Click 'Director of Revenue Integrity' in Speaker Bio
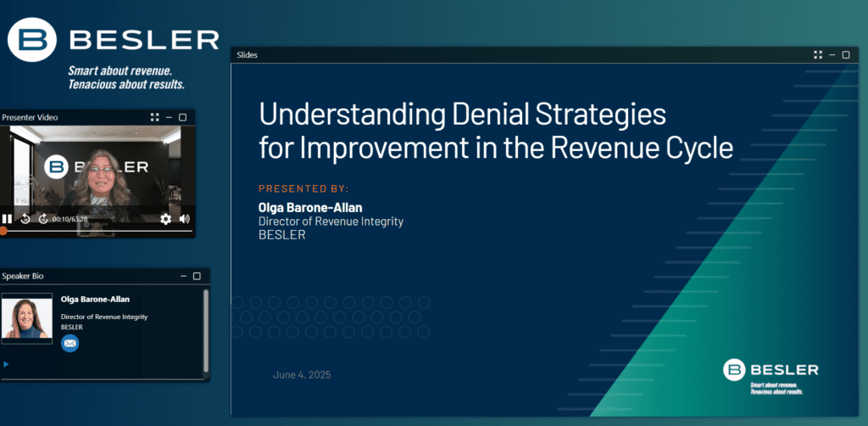Viewport: 868px width, 426px height. (104, 317)
